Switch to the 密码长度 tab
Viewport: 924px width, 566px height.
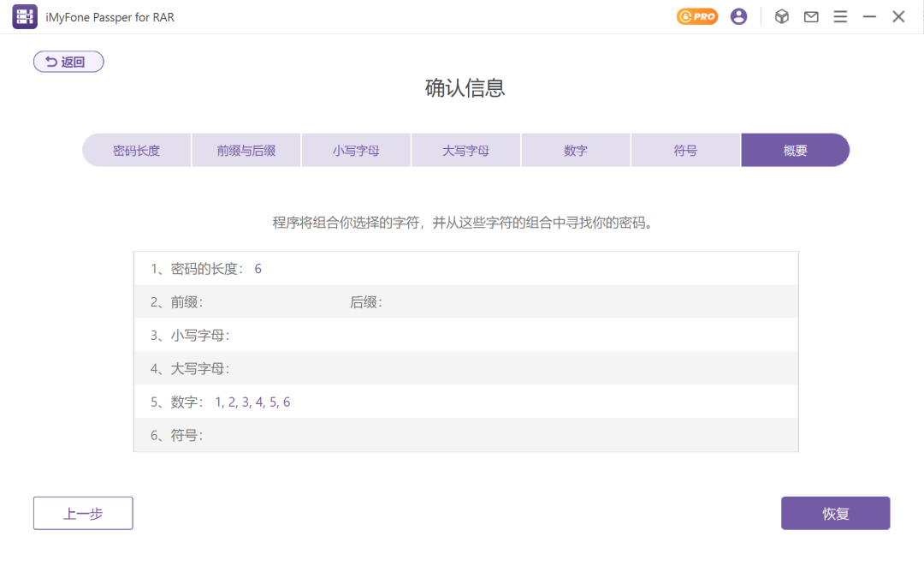[136, 149]
